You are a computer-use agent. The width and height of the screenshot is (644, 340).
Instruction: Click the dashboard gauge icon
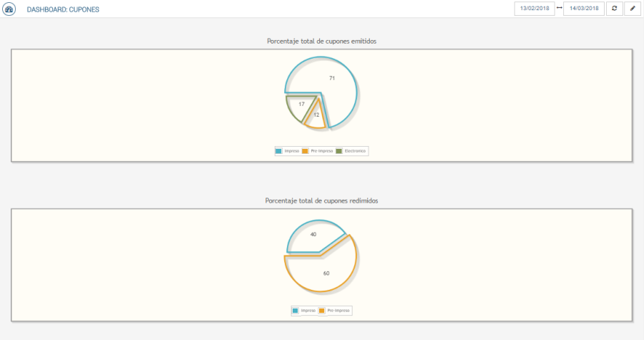[x=9, y=9]
